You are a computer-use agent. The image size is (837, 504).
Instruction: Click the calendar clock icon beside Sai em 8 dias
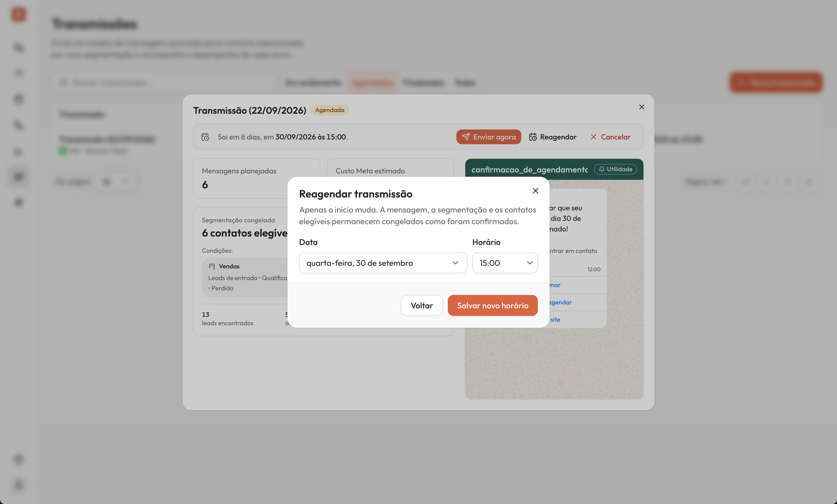205,137
